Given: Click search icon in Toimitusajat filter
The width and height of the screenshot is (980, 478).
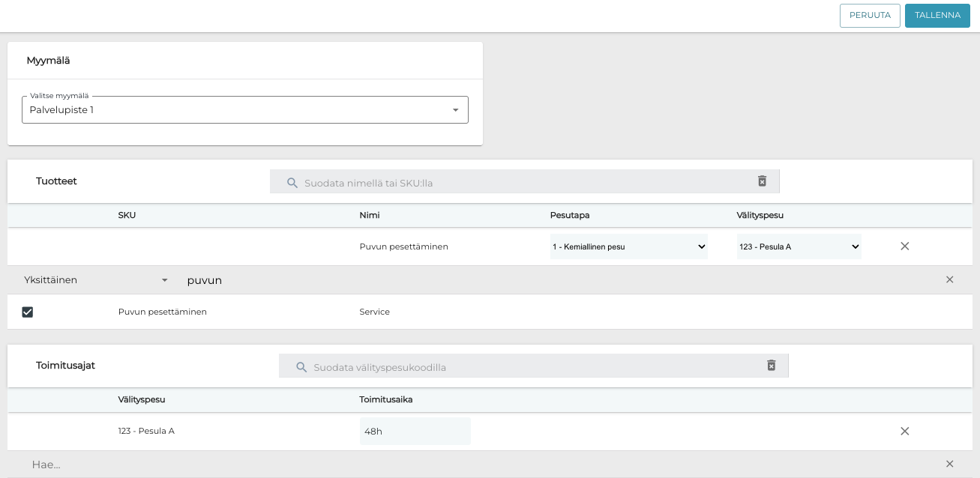Looking at the screenshot, I should (301, 367).
